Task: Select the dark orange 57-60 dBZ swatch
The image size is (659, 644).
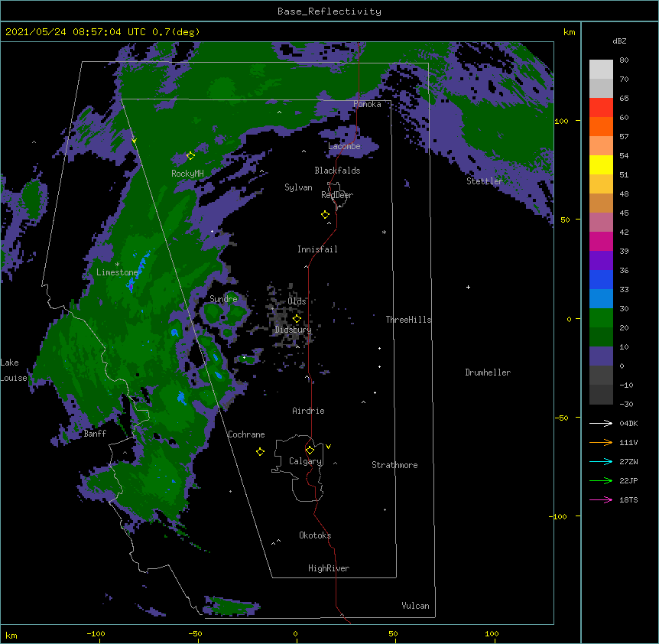Action: [x=601, y=126]
